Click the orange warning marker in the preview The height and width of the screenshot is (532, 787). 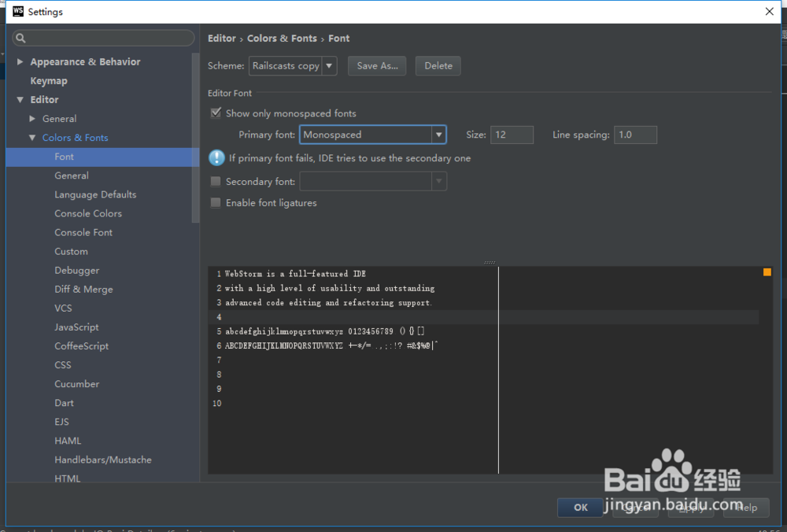pos(767,272)
